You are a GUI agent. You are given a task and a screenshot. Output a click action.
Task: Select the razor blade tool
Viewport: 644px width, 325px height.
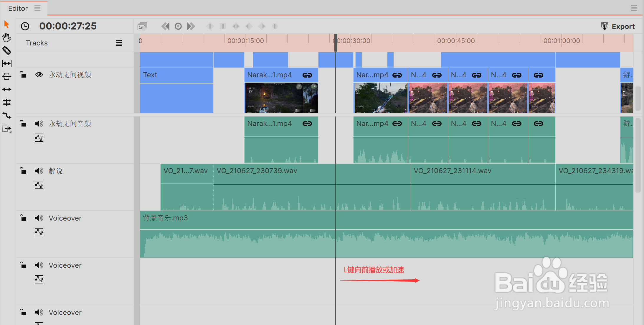tap(6, 50)
